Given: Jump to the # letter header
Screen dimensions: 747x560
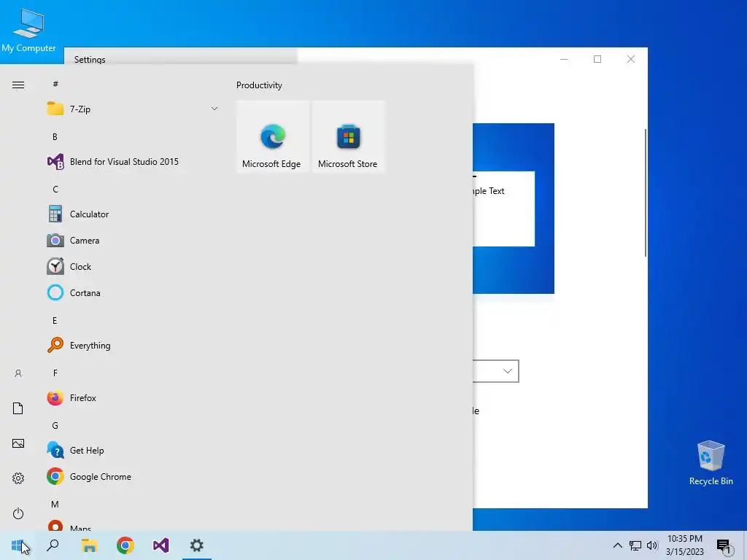Looking at the screenshot, I should (x=55, y=84).
